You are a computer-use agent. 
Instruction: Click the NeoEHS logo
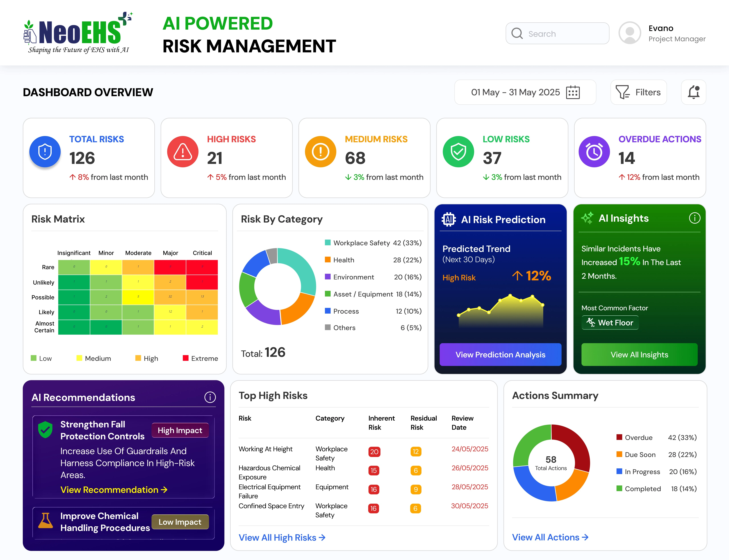78,33
